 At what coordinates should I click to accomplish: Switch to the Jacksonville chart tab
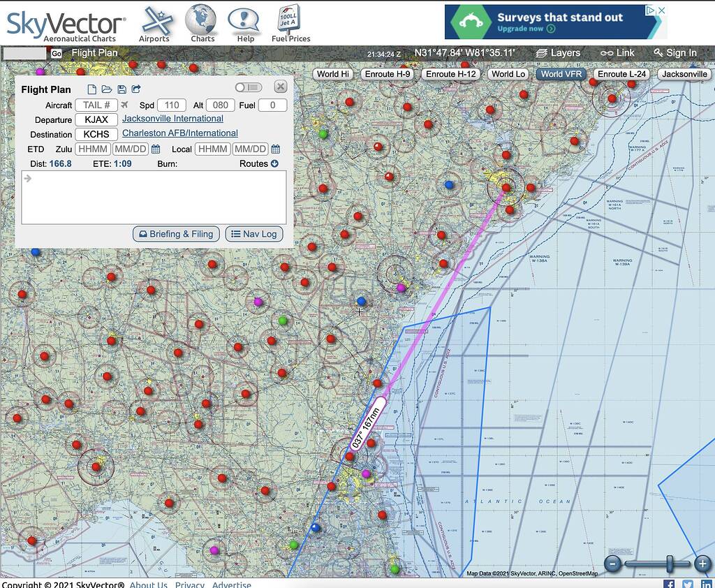pos(683,73)
